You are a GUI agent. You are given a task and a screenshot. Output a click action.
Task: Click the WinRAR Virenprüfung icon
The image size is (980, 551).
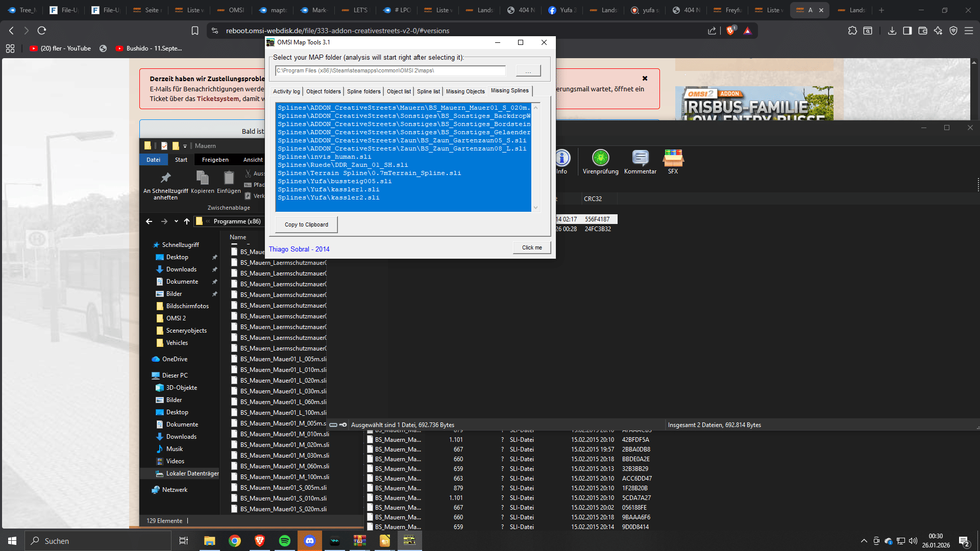(600, 158)
